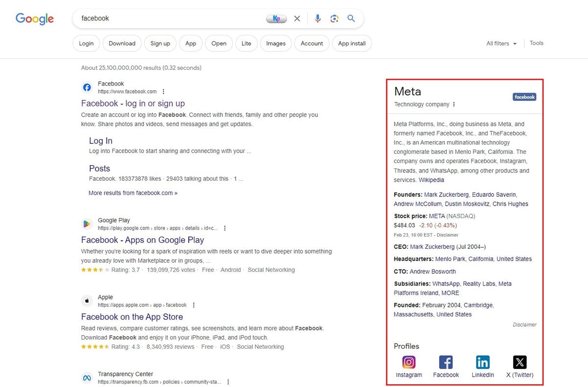The height and width of the screenshot is (387, 588).
Task: Select the Download filter chip
Action: (122, 43)
